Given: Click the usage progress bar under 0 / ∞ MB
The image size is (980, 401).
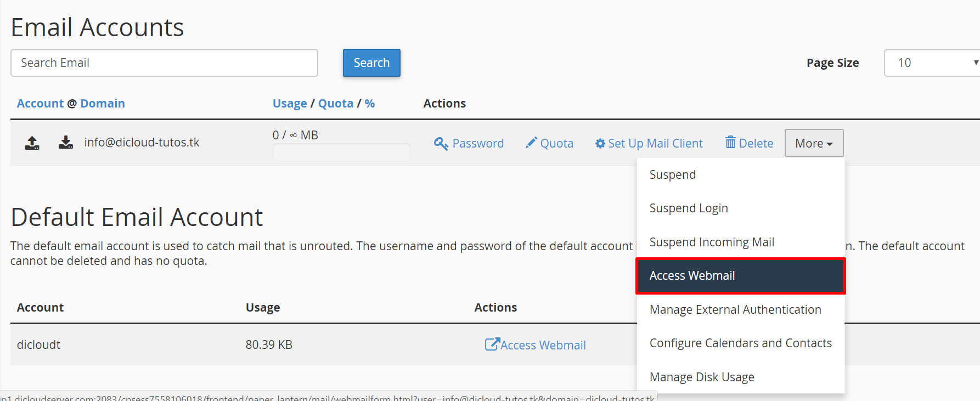Looking at the screenshot, I should point(341,151).
